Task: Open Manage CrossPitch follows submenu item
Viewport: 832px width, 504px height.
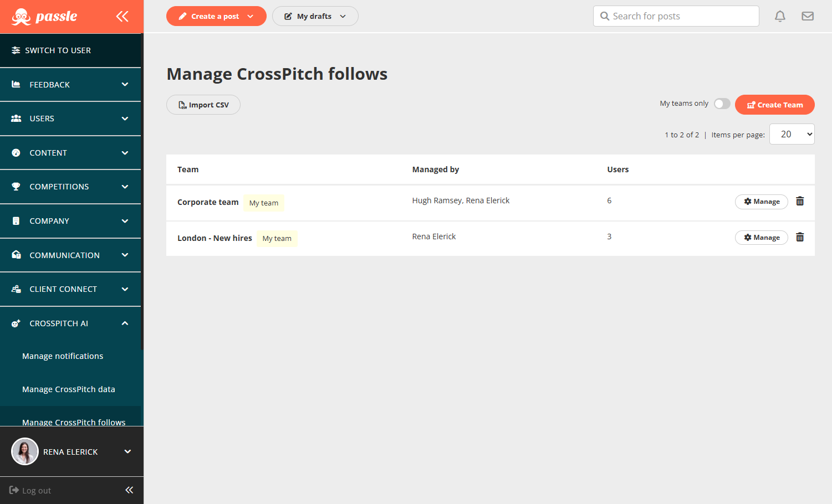Action: point(74,422)
